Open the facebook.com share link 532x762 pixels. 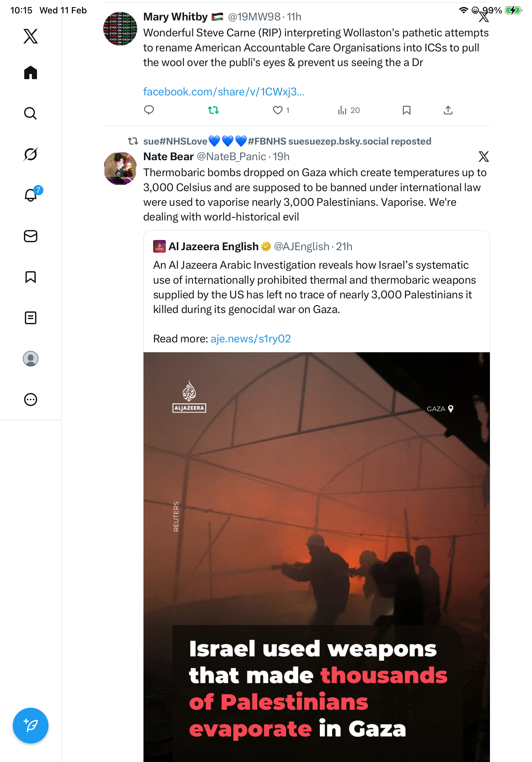point(224,92)
